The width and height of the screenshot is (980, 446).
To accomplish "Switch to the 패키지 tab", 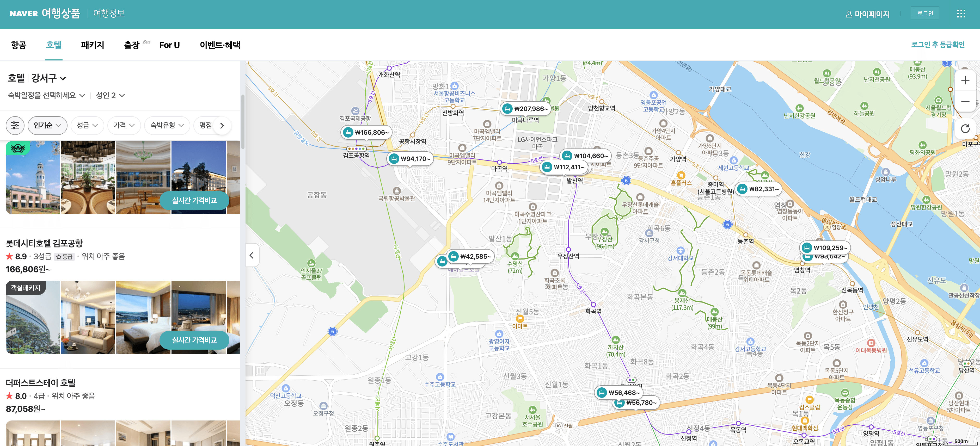I will (x=93, y=45).
